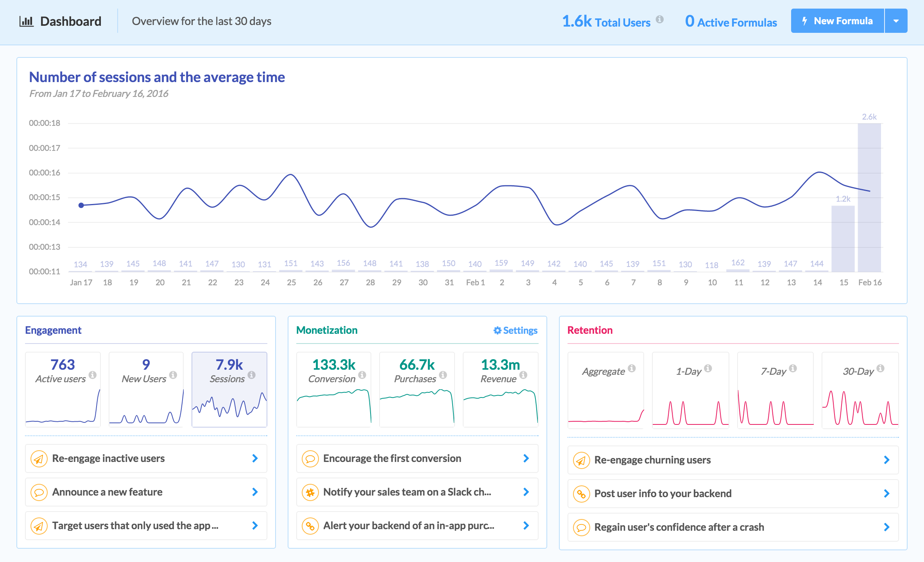Click the New Formula button
The image size is (924, 562).
[837, 21]
